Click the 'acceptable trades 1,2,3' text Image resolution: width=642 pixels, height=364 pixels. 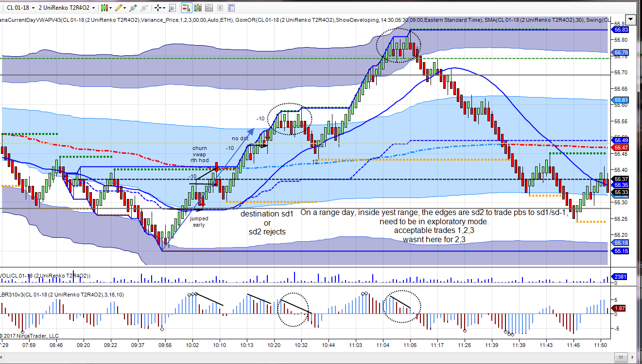[x=434, y=231]
